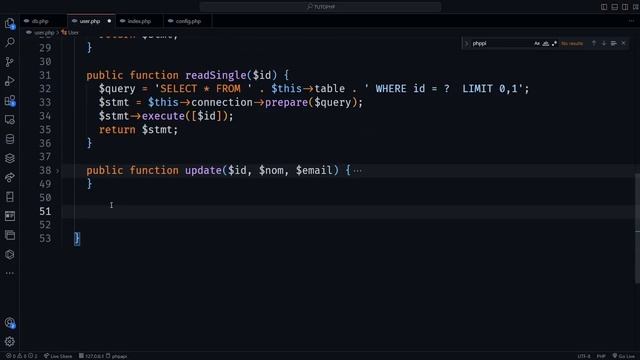Click 'LIMIT 0,1' in the query string
640x360 pixels.
tap(490, 89)
